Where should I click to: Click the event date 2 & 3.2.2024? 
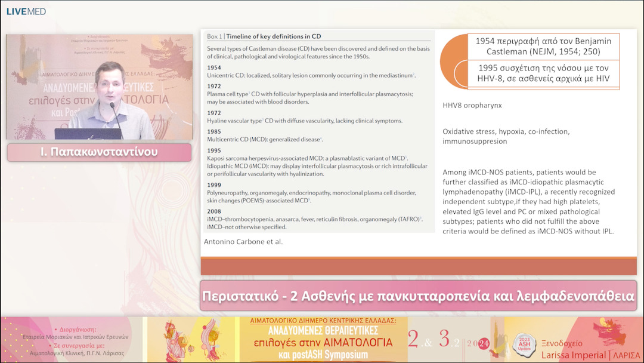click(x=448, y=340)
